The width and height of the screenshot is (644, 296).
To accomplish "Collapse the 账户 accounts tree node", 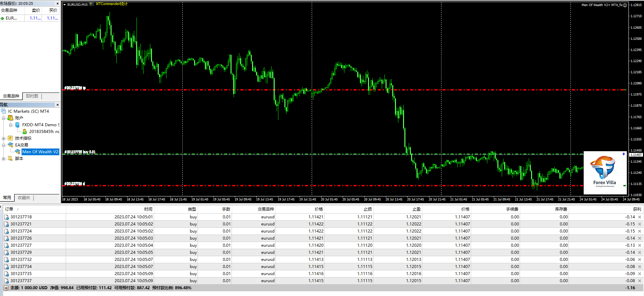I will pos(4,118).
